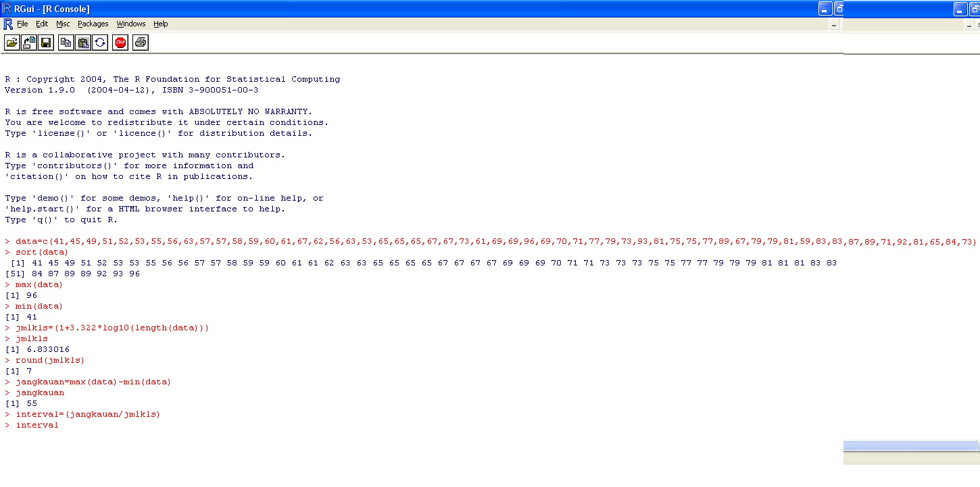Click the '> max(data)' command
Screen dimensions: 980x487
click(x=34, y=284)
